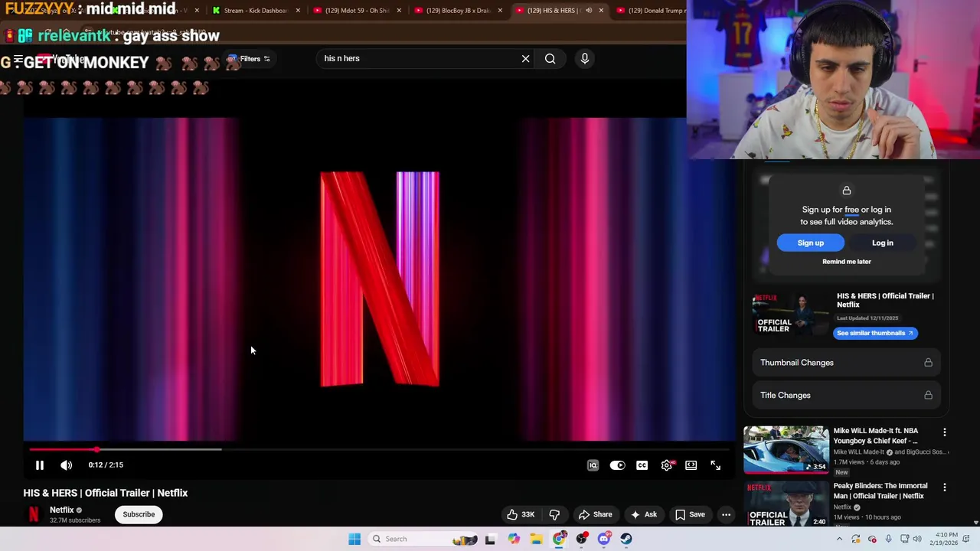The height and width of the screenshot is (551, 980).
Task: Open Steam from the taskbar
Action: [x=626, y=539]
